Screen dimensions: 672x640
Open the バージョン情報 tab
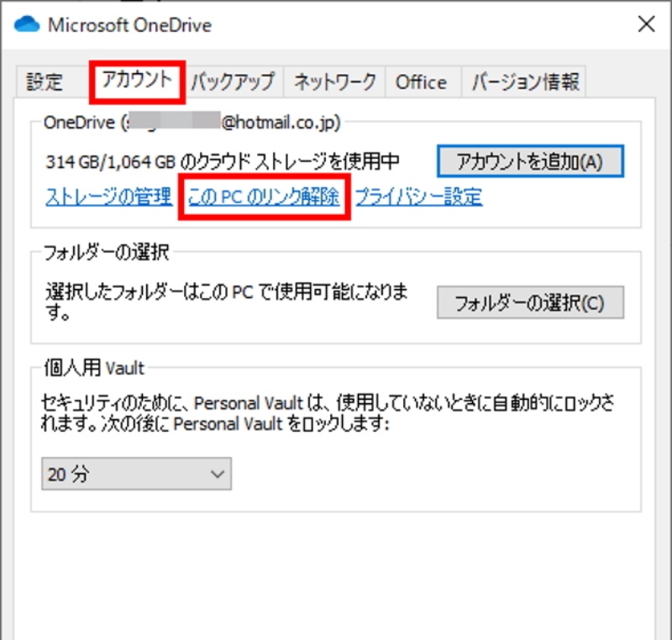[525, 82]
